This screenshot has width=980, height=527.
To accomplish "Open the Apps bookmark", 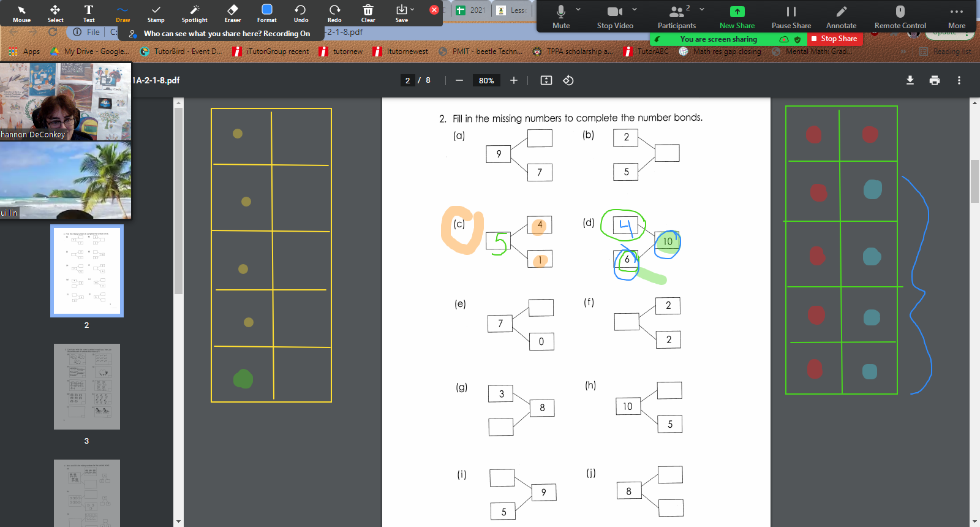I will point(24,51).
